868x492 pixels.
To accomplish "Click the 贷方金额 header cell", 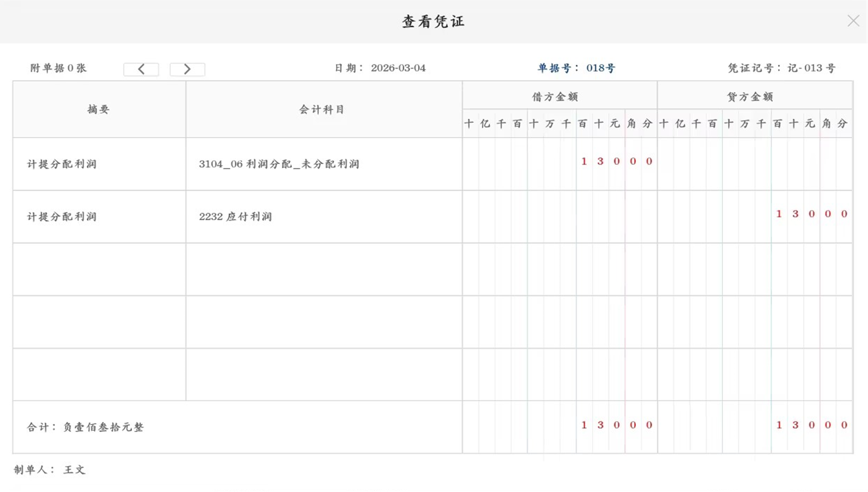I will 755,95.
